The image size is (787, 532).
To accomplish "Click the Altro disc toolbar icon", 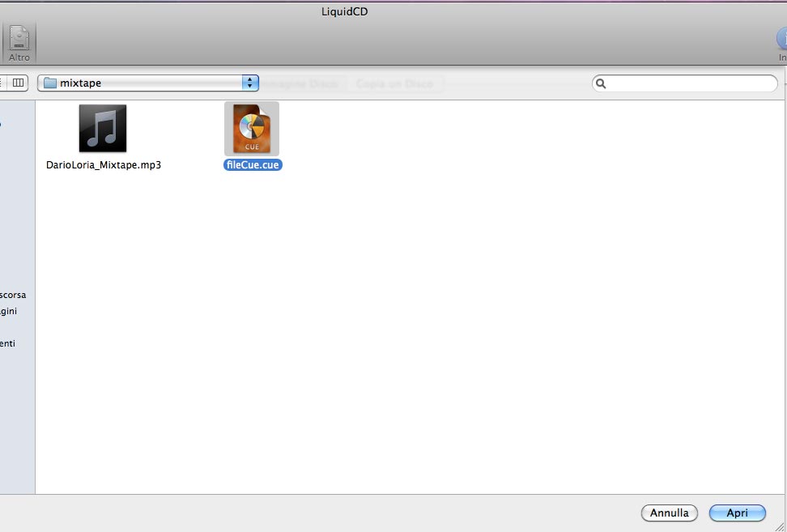I will 19,38.
